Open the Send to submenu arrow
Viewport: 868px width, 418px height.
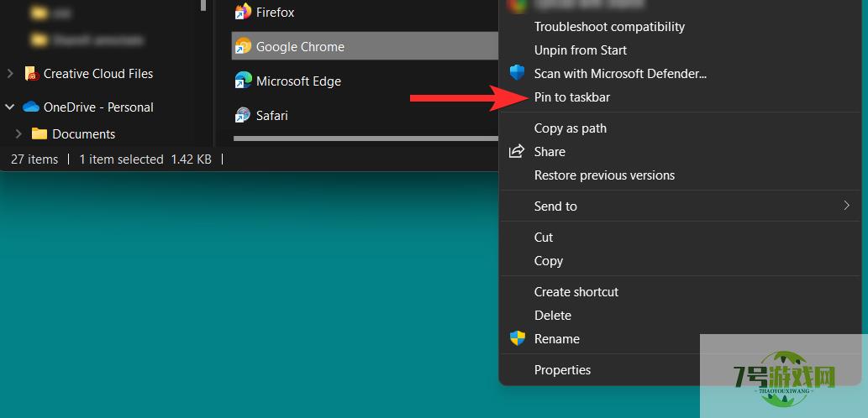(846, 206)
